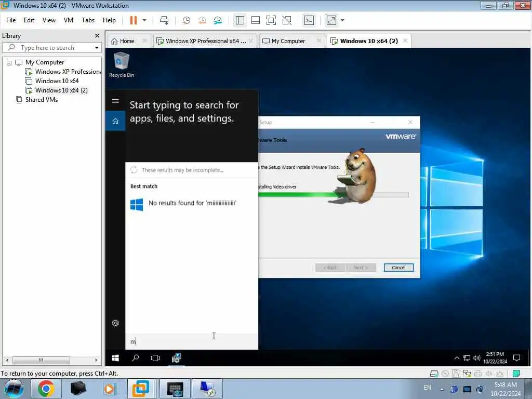Open the VM menu

click(x=69, y=20)
